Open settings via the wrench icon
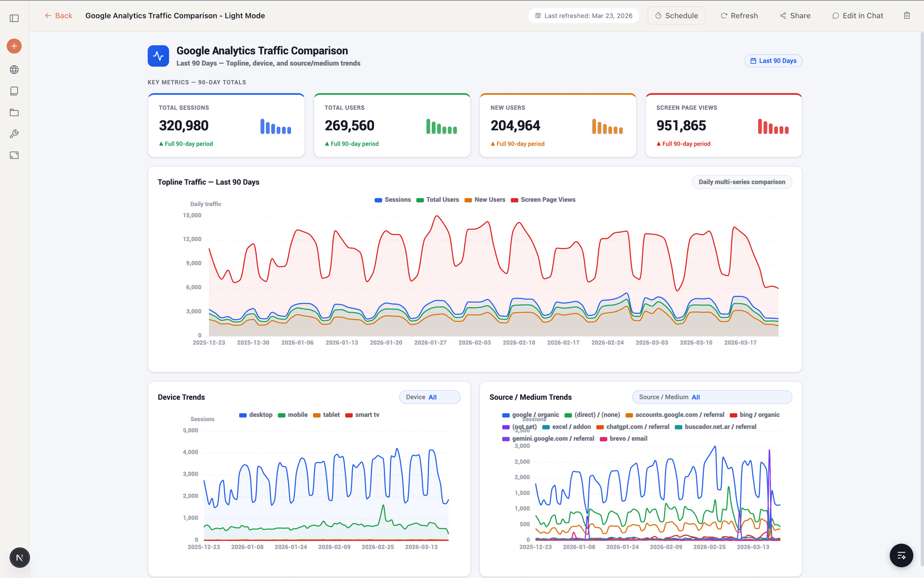Image resolution: width=924 pixels, height=578 pixels. (14, 134)
